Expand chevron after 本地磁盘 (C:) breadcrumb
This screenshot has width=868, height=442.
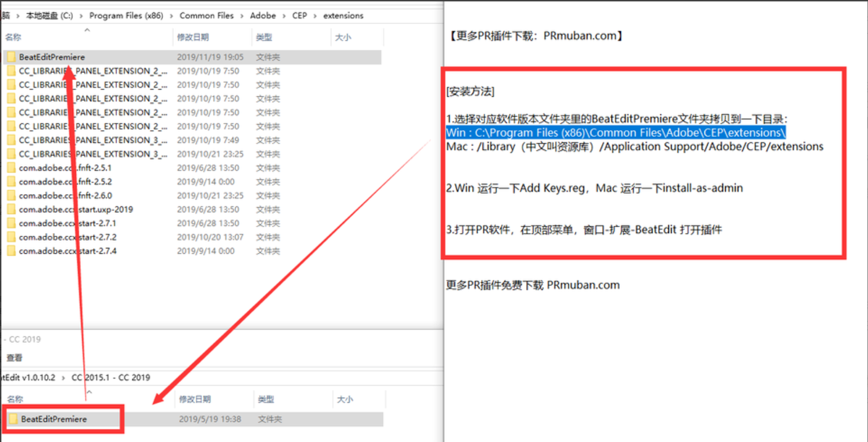point(81,16)
